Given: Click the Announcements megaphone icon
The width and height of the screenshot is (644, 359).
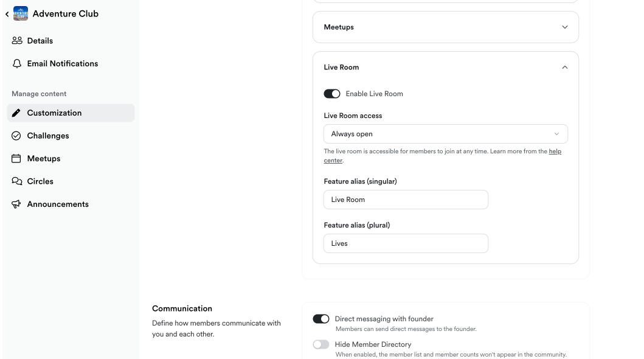Looking at the screenshot, I should point(16,204).
